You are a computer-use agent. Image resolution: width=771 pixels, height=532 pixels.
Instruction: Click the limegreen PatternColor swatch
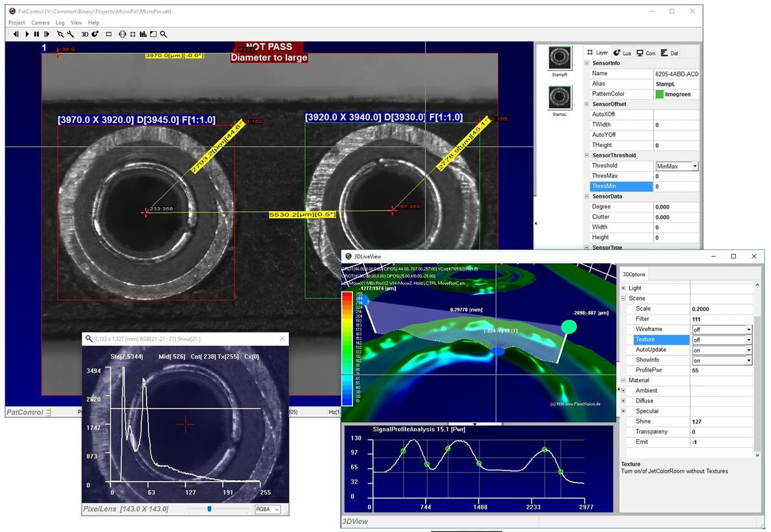click(660, 94)
